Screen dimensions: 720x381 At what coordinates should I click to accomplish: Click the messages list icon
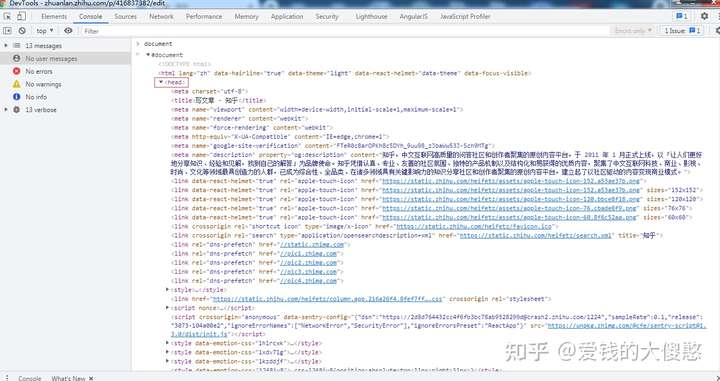click(x=17, y=45)
